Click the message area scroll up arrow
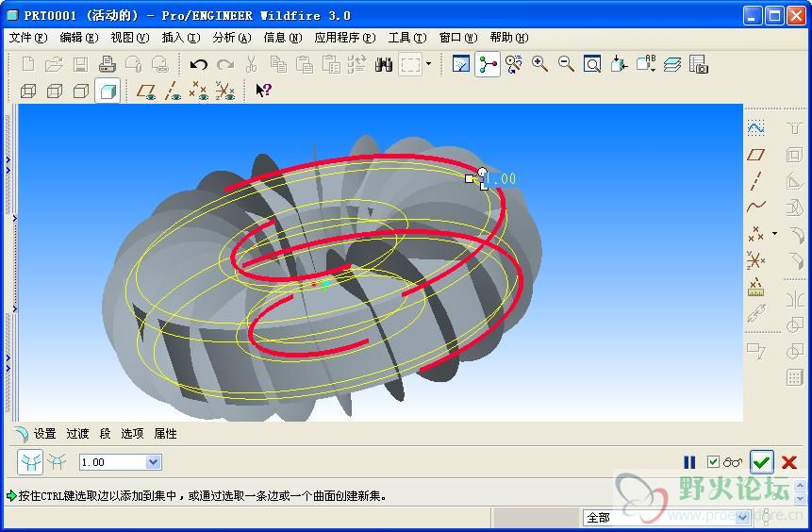This screenshot has width=812, height=532. tap(800, 486)
